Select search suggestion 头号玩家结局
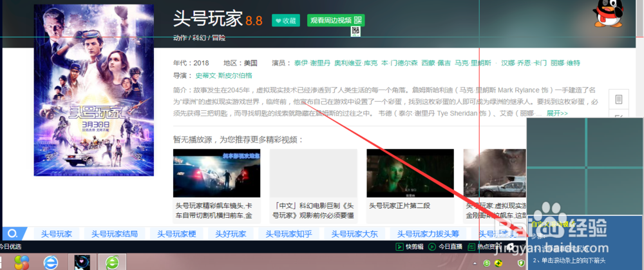This screenshot has width=644, height=270. 115,235
